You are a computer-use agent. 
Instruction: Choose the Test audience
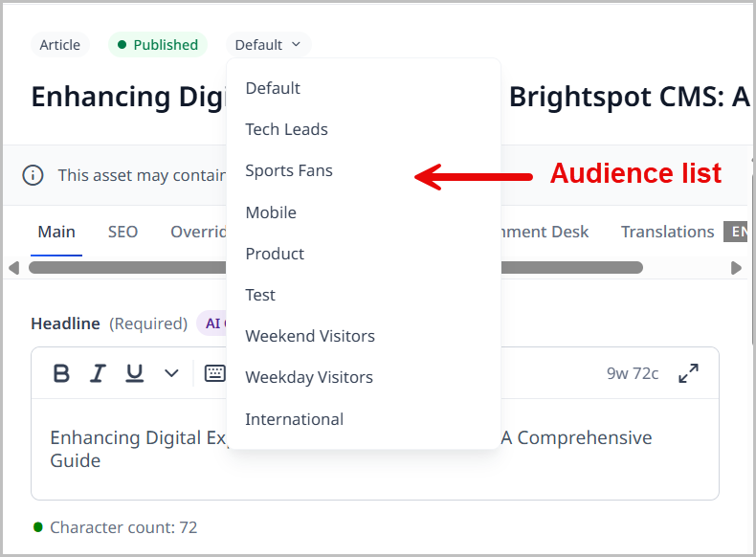click(364, 295)
